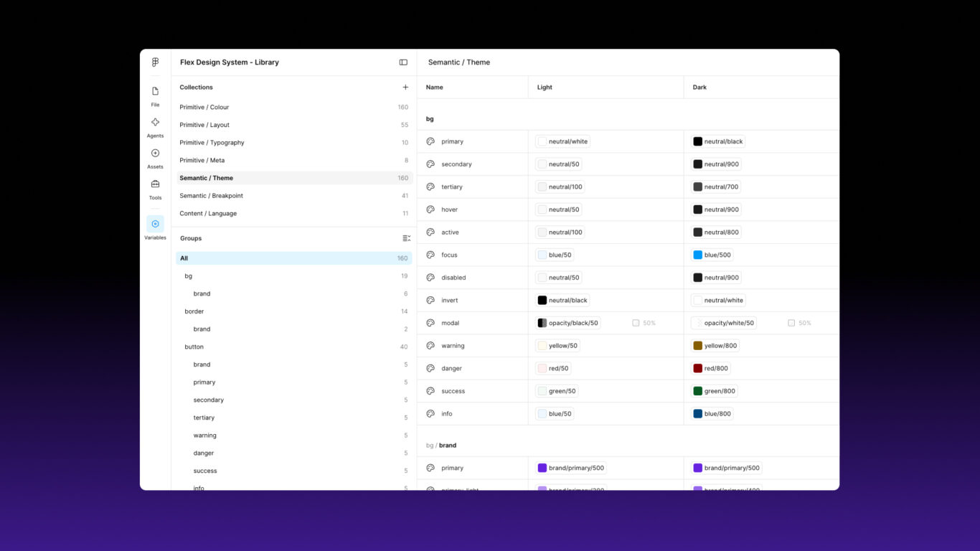
Task: Open the Primitive / Meta collection
Action: coord(294,161)
